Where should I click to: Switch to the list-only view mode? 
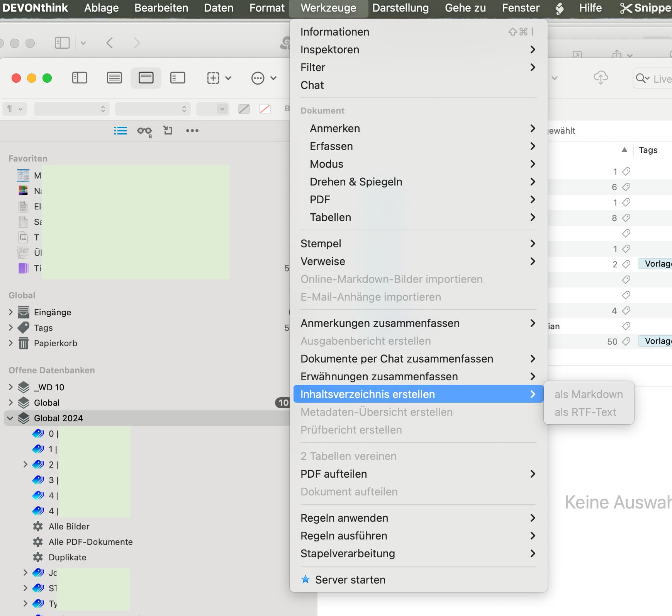tap(114, 78)
